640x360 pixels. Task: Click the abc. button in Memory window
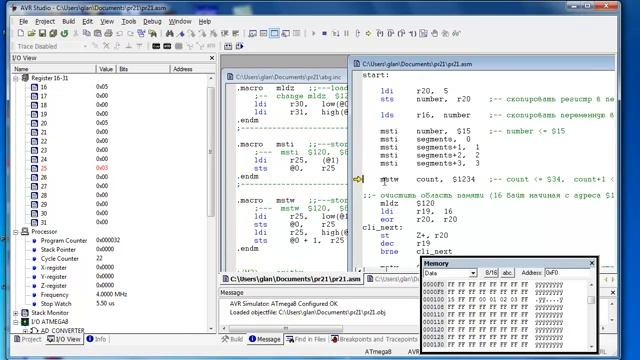tap(507, 273)
